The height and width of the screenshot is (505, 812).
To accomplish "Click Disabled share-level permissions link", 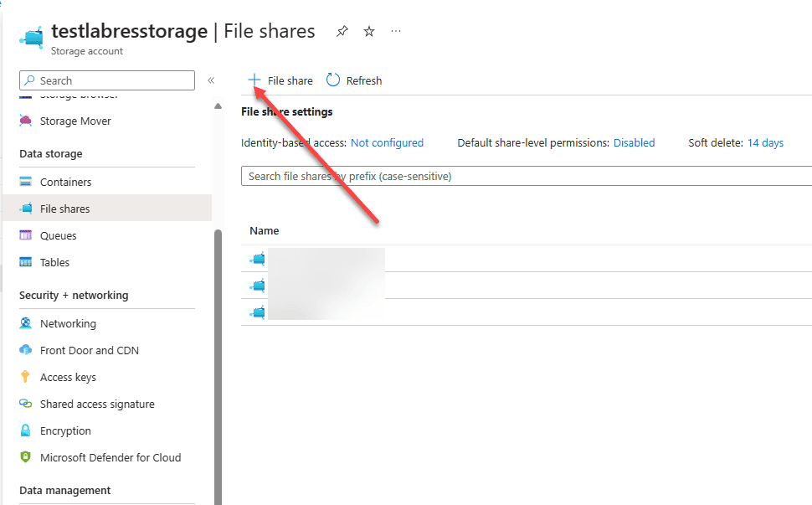I will [x=634, y=143].
